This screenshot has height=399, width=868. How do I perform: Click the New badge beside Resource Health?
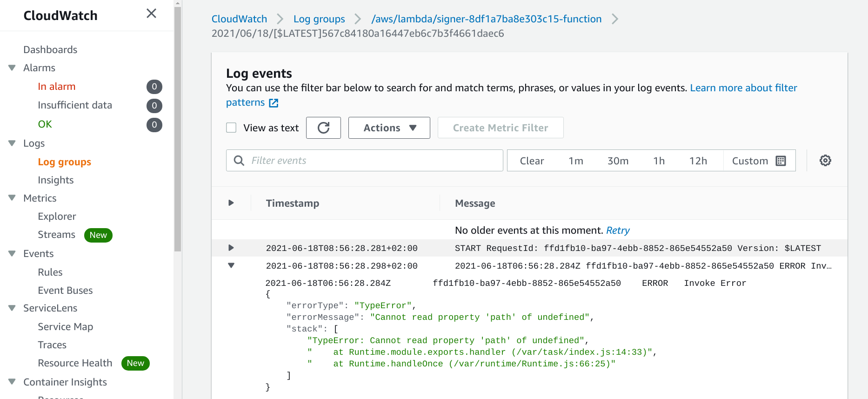click(135, 363)
